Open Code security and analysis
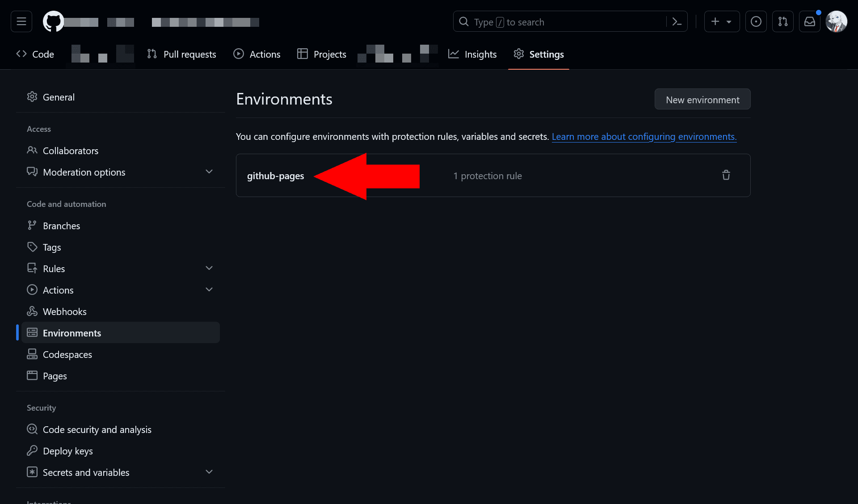The image size is (858, 504). click(x=121, y=429)
